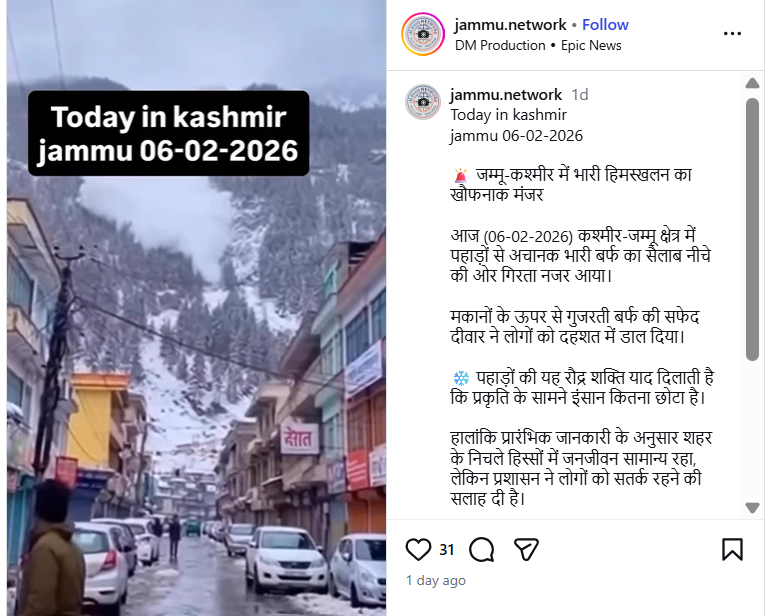The image size is (775, 616).
Task: Share the post via paper plane icon
Action: click(x=526, y=549)
